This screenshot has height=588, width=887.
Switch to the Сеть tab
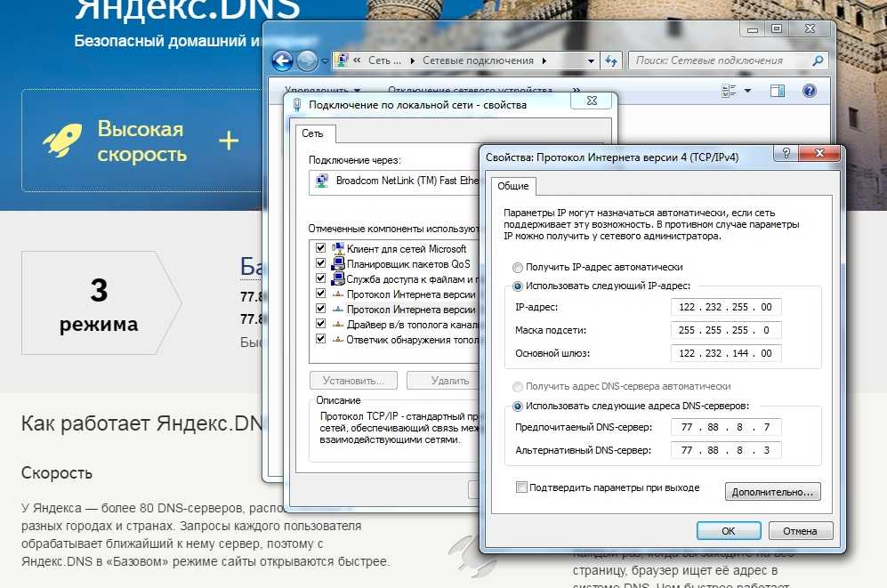click(x=312, y=133)
